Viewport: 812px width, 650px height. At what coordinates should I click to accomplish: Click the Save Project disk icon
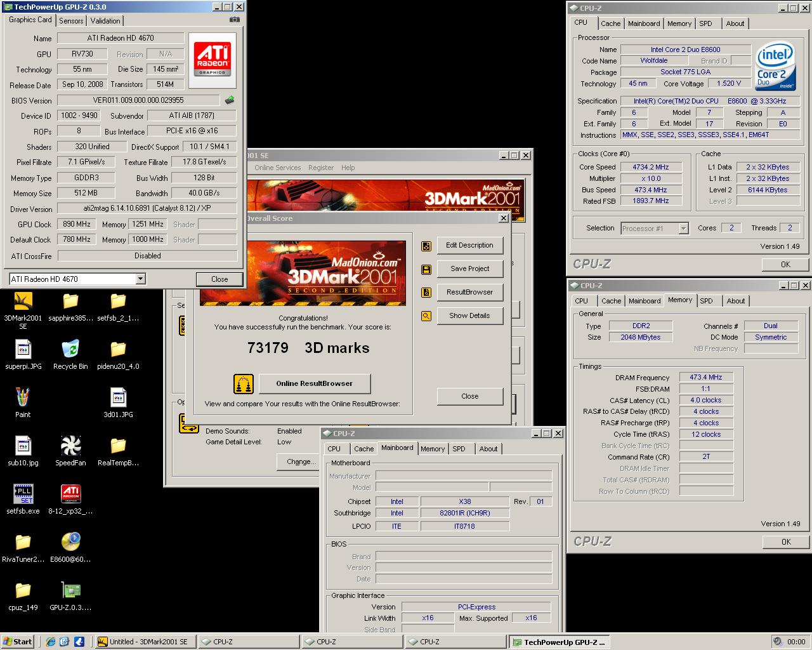pyautogui.click(x=426, y=269)
